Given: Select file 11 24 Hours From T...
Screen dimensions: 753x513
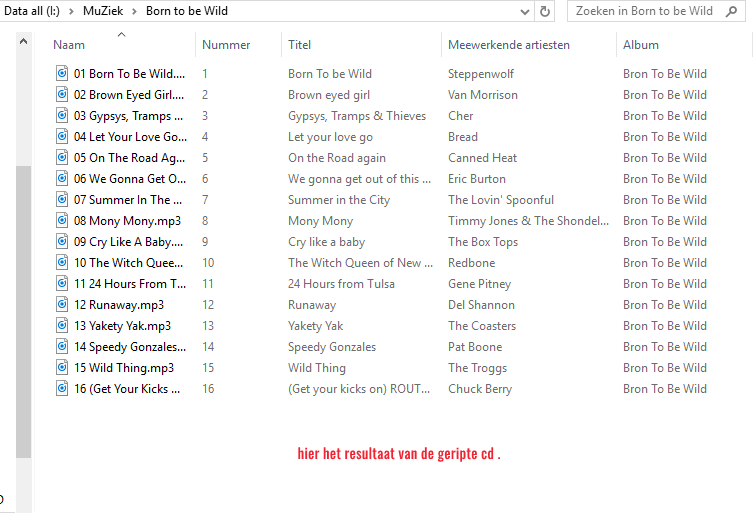Looking at the screenshot, I should pos(130,284).
